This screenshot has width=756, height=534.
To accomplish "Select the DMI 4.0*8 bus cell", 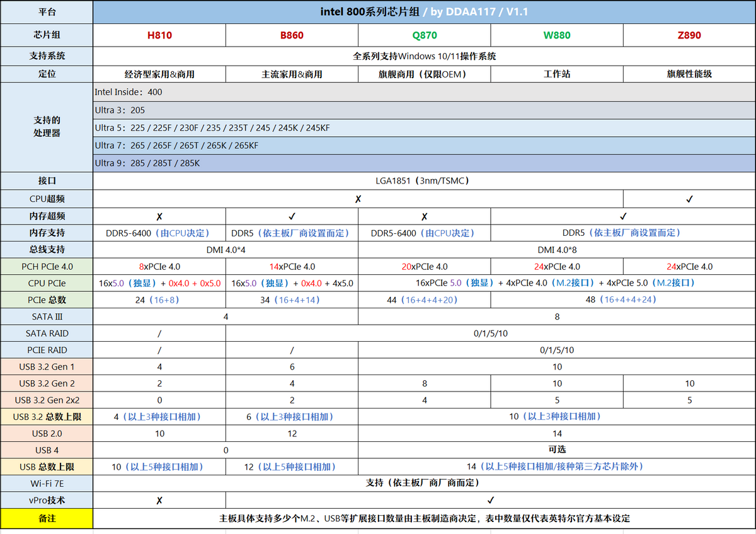I will coord(557,249).
